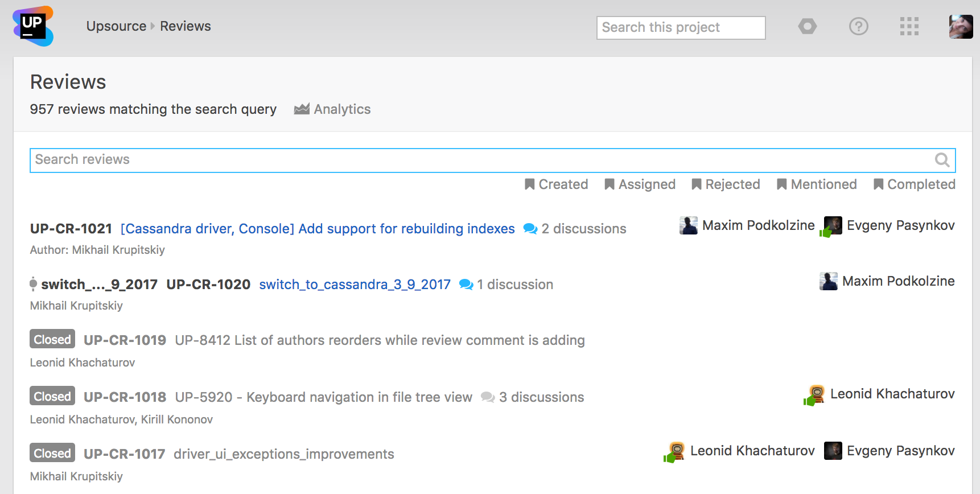Focus the Search reviews field
The width and height of the screenshot is (980, 494).
(x=492, y=160)
